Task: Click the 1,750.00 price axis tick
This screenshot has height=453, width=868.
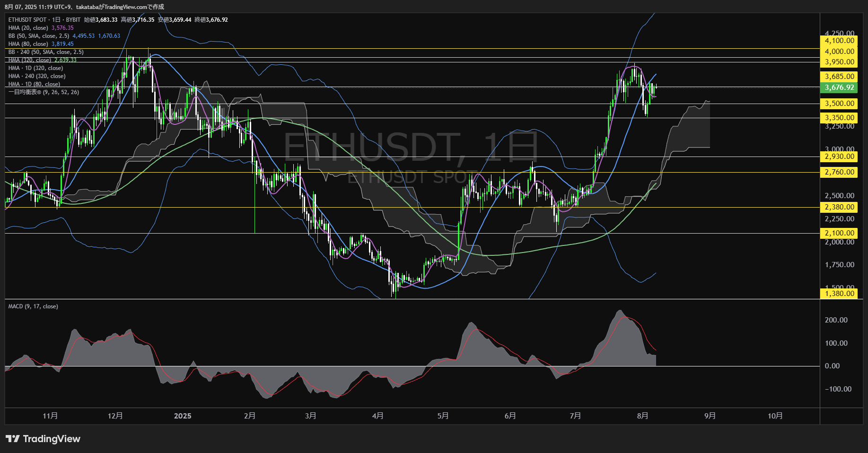Action: point(840,265)
